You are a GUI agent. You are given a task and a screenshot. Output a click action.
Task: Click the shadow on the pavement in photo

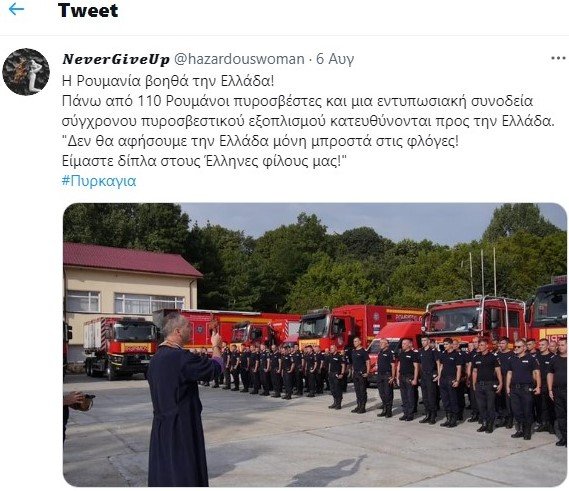point(327,471)
